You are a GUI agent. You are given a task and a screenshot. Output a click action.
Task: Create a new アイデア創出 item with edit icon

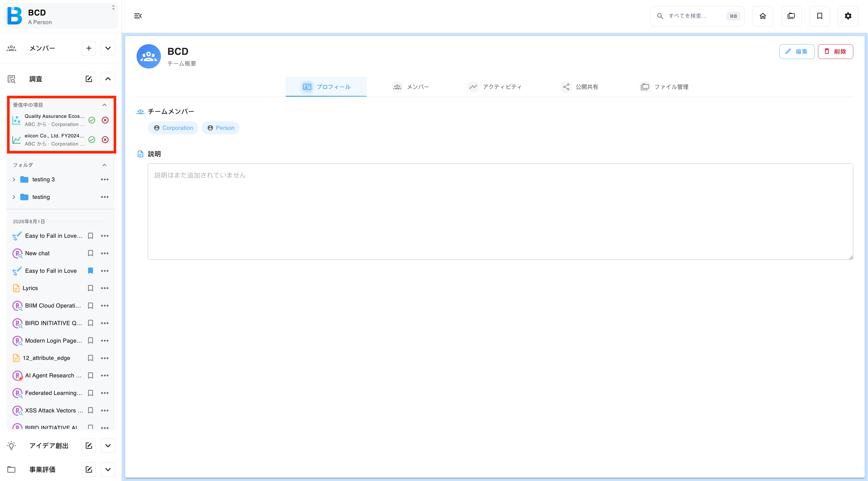[x=89, y=446]
